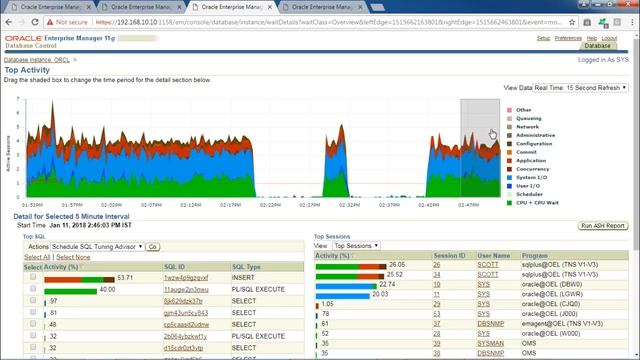Click the Configuration legend color square
The width and height of the screenshot is (640, 360).
[x=509, y=144]
